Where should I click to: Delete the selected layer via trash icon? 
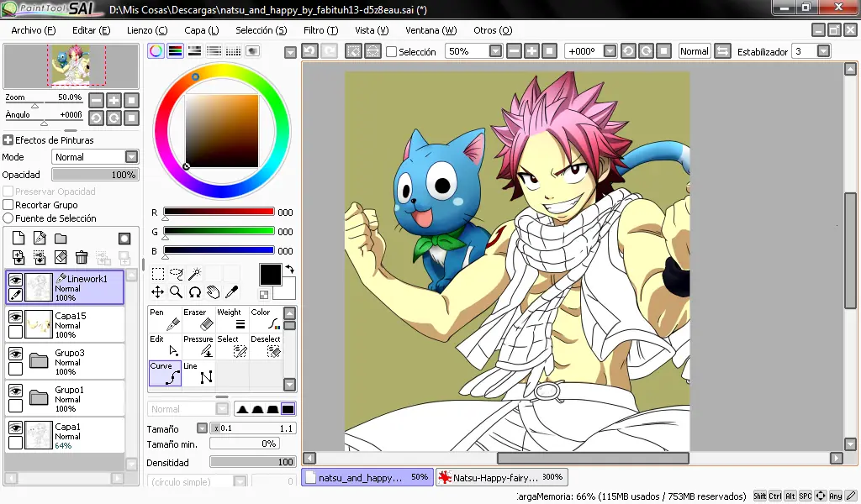click(x=82, y=257)
